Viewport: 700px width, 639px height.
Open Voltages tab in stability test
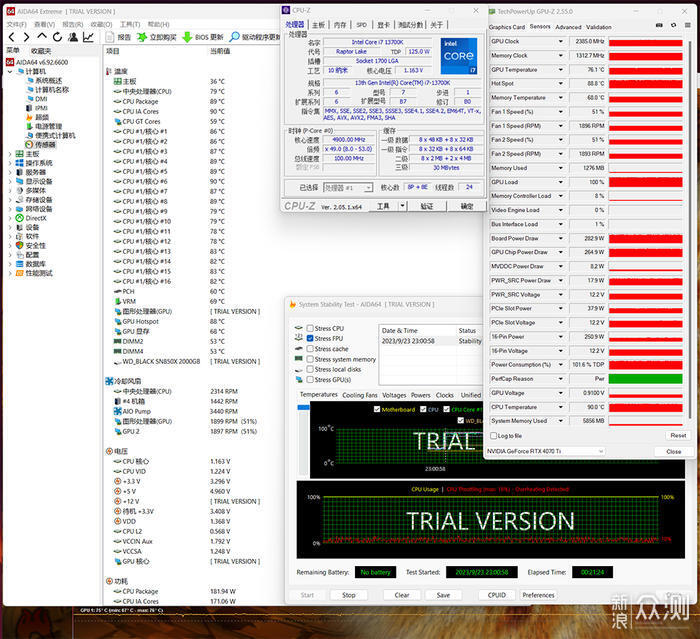[394, 395]
